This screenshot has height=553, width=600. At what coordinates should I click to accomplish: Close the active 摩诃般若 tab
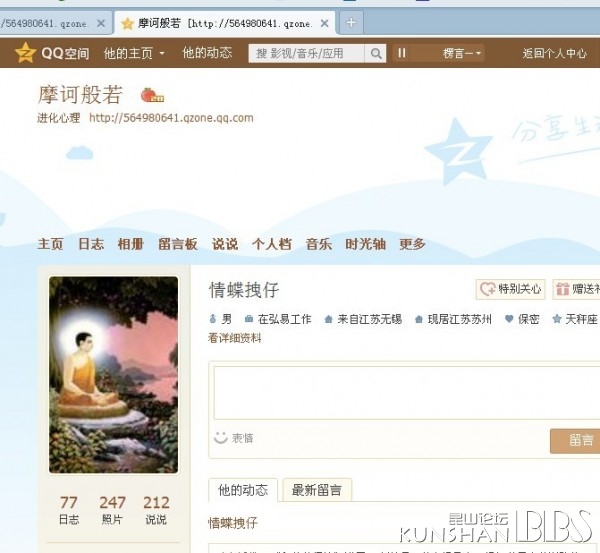tap(324, 23)
